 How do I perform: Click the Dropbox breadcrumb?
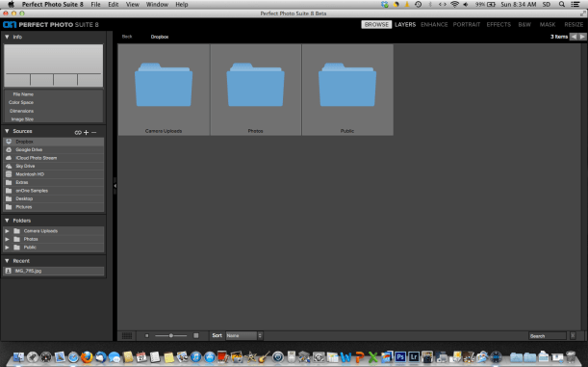tap(160, 37)
